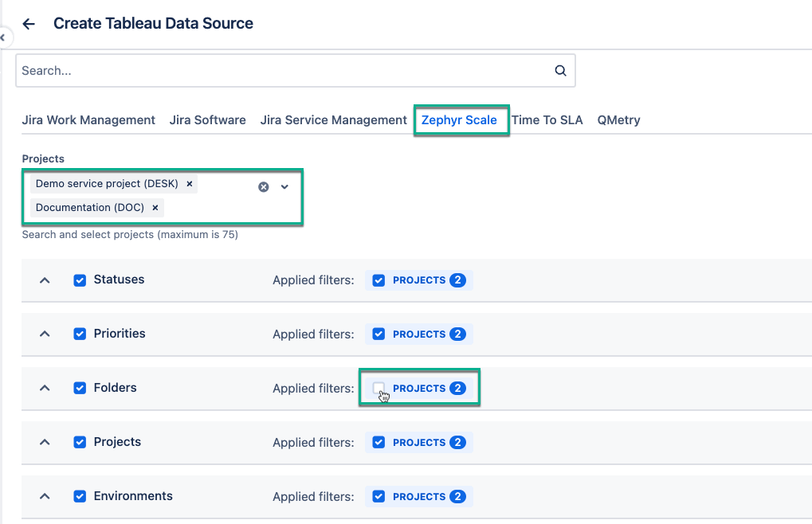Click the Folders table name
The image size is (812, 524).
pos(115,388)
